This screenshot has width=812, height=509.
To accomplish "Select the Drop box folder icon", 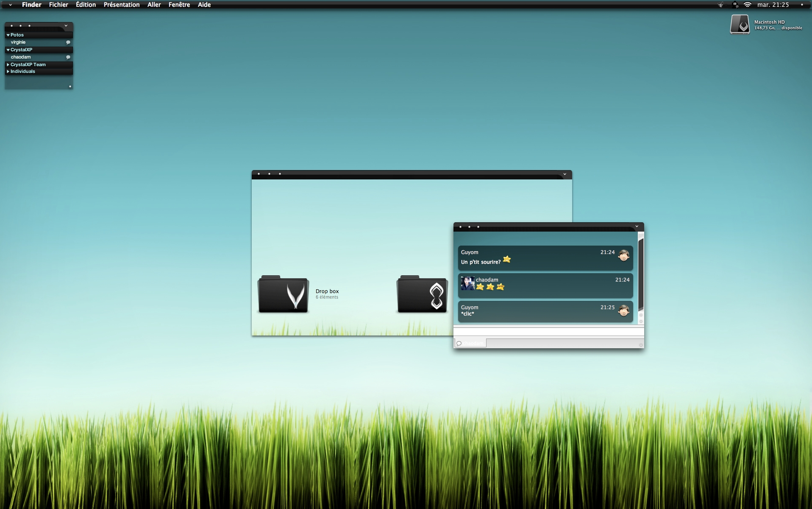I will 283,294.
